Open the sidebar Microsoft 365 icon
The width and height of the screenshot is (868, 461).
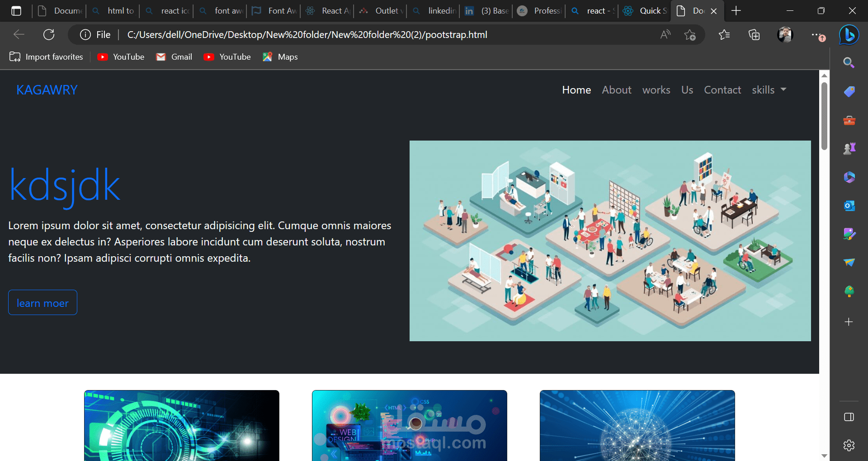point(849,177)
